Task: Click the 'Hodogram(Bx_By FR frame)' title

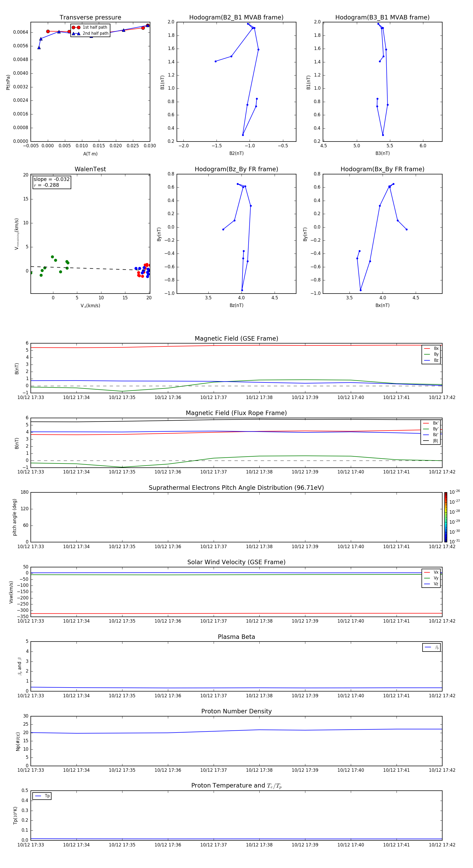Action: pos(382,169)
